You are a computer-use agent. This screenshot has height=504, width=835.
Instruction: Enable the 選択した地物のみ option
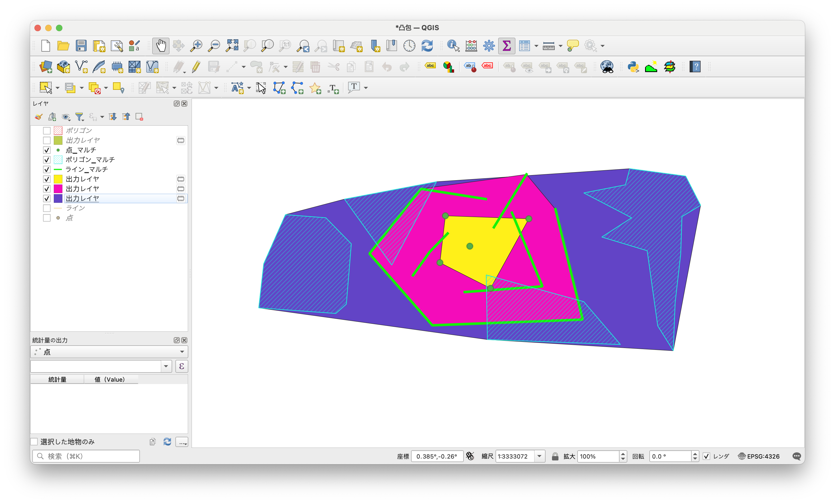click(34, 442)
